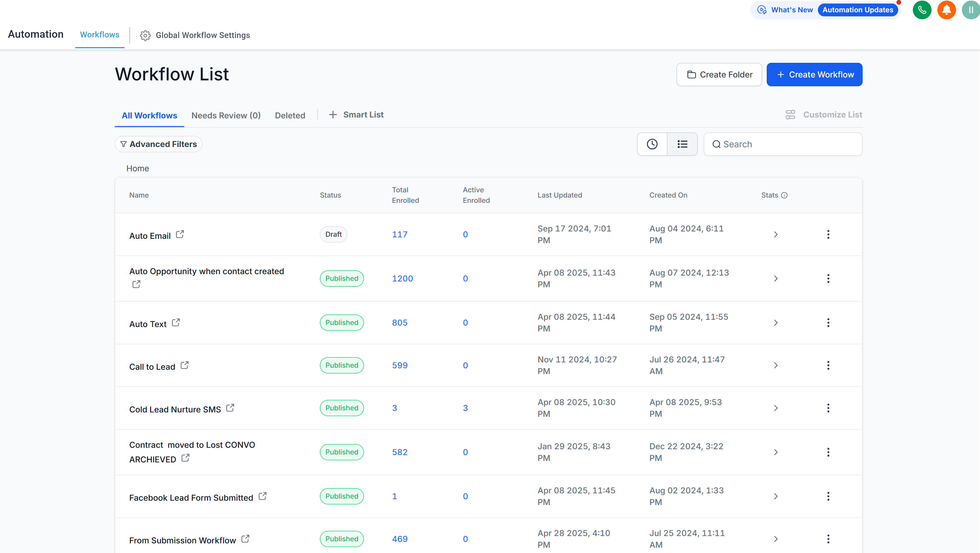This screenshot has height=553, width=980.
Task: Open three-dot menu for Facebook Lead Form row
Action: (x=828, y=496)
